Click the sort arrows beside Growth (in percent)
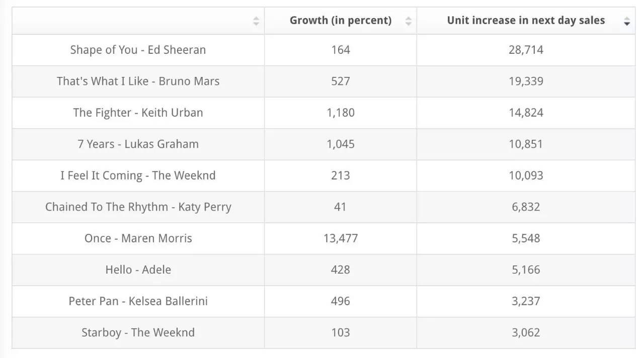Viewport: 644px width, 358px height. pyautogui.click(x=408, y=21)
